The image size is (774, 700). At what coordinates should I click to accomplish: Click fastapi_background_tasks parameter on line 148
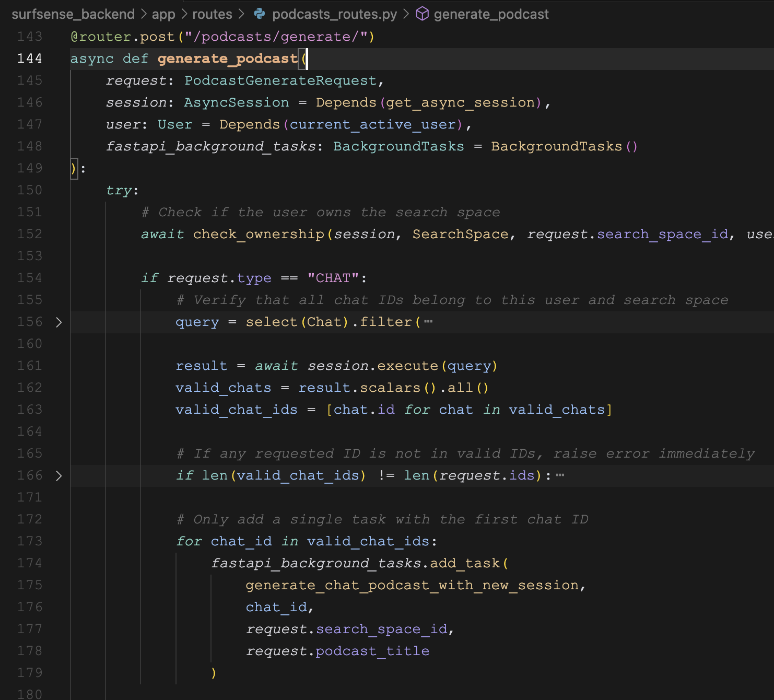[211, 146]
